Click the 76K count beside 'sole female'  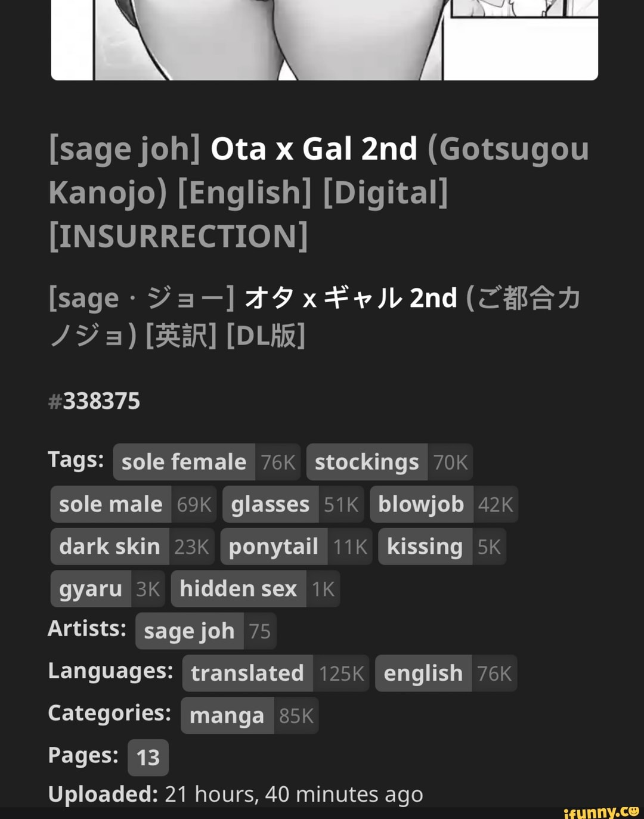(278, 462)
